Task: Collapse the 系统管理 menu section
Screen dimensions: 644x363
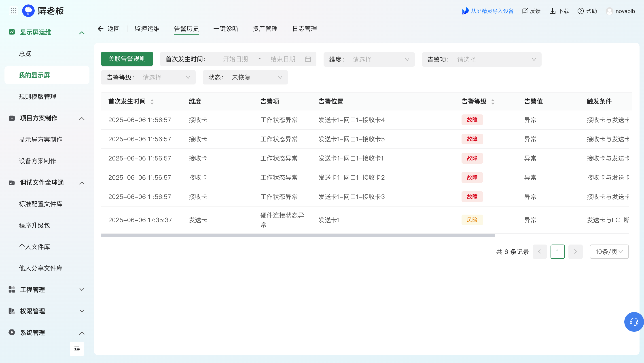Action: pos(82,333)
